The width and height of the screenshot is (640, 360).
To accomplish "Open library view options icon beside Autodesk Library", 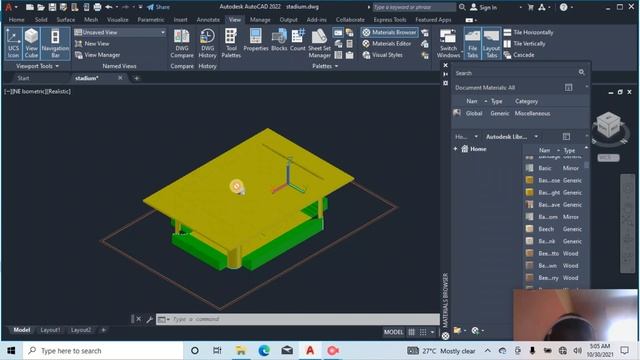I will [x=566, y=137].
